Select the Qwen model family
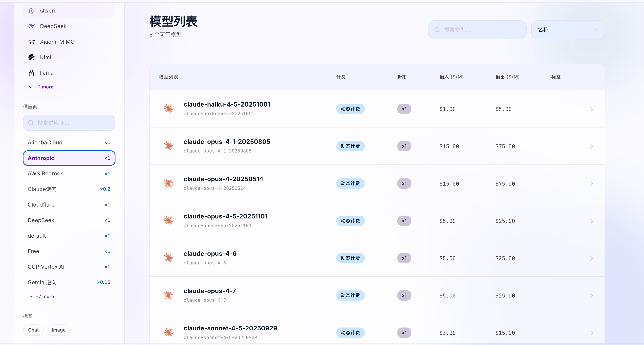 point(69,11)
